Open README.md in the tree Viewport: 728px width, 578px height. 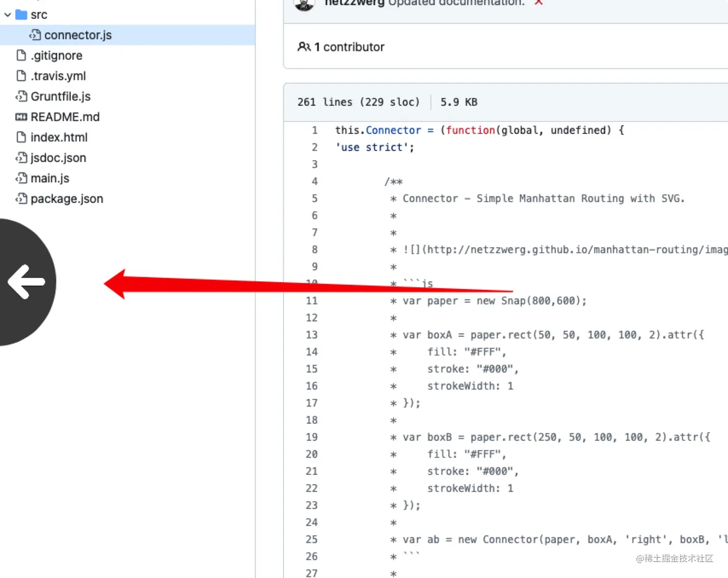pos(65,117)
